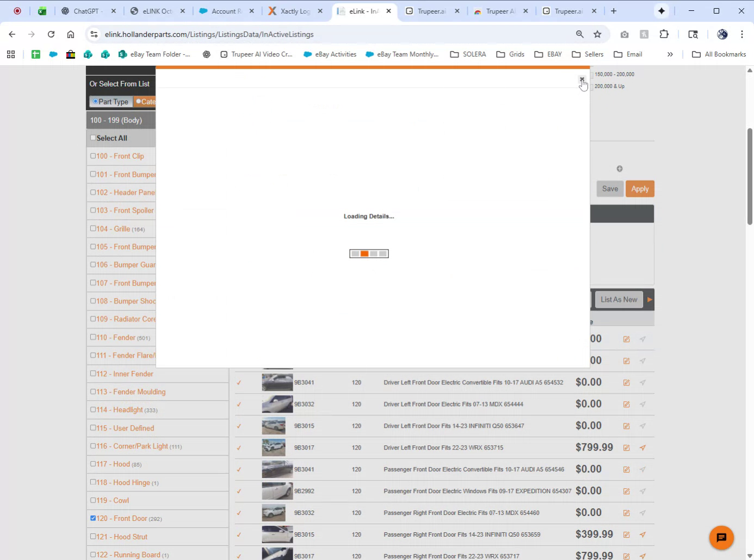
Task: Go to the browser home page
Action: 71,34
